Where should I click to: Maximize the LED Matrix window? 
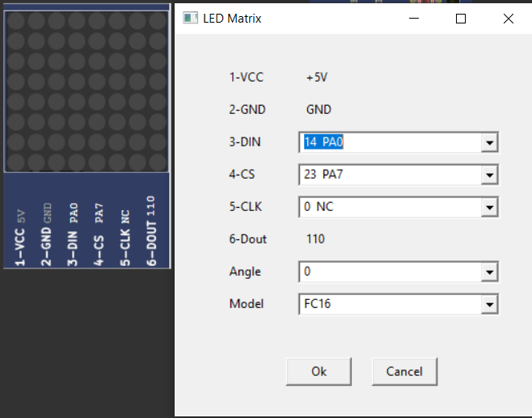tap(461, 19)
